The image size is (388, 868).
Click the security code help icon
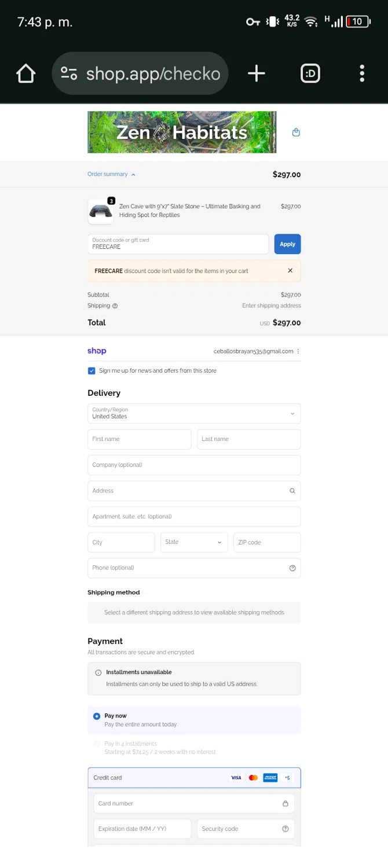[285, 829]
